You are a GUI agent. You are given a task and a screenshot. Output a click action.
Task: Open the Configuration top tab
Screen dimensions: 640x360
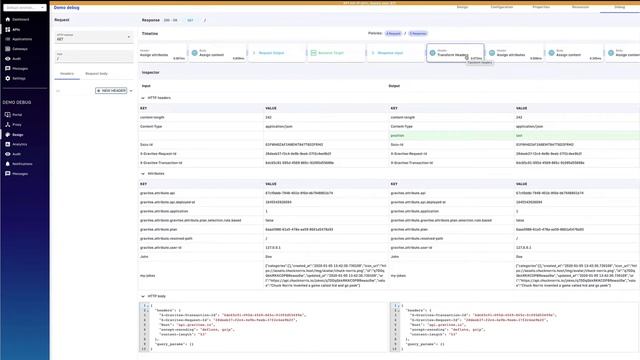(502, 7)
